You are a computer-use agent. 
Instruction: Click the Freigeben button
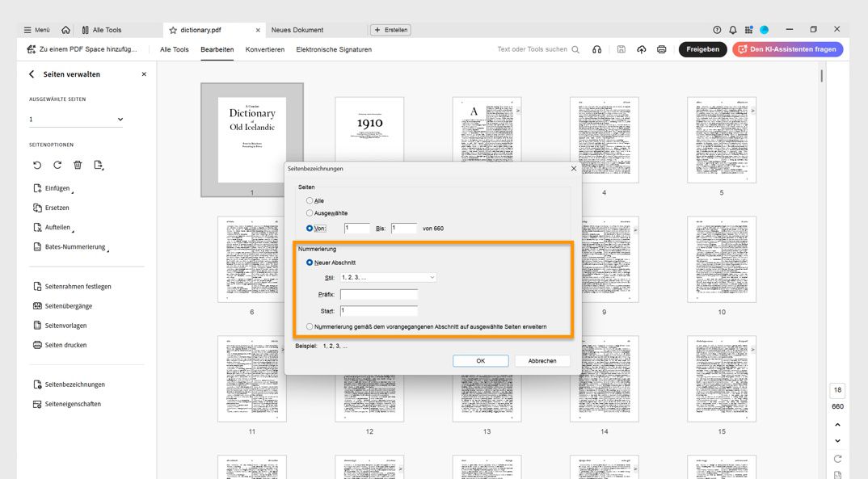[x=702, y=49]
